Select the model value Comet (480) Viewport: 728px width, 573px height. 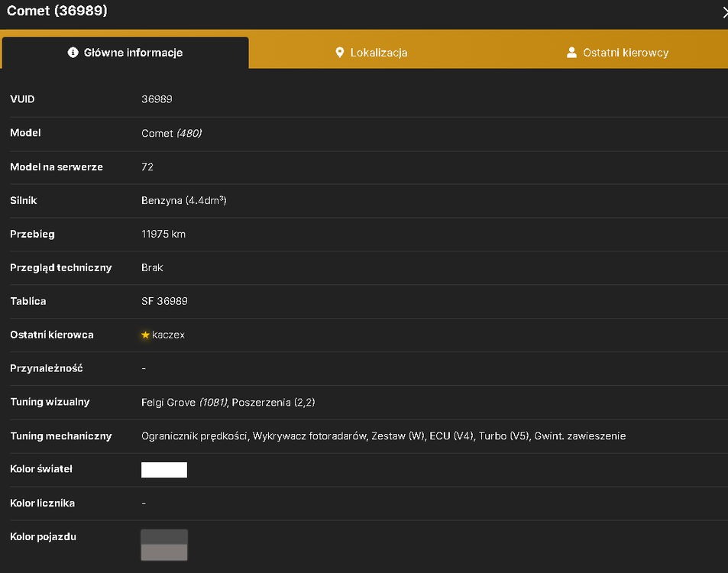pos(171,133)
